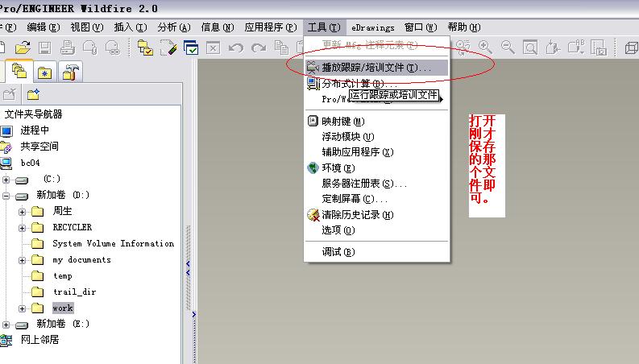Click the Open file folder icon
Screen dimensions: 639x364
(23, 48)
